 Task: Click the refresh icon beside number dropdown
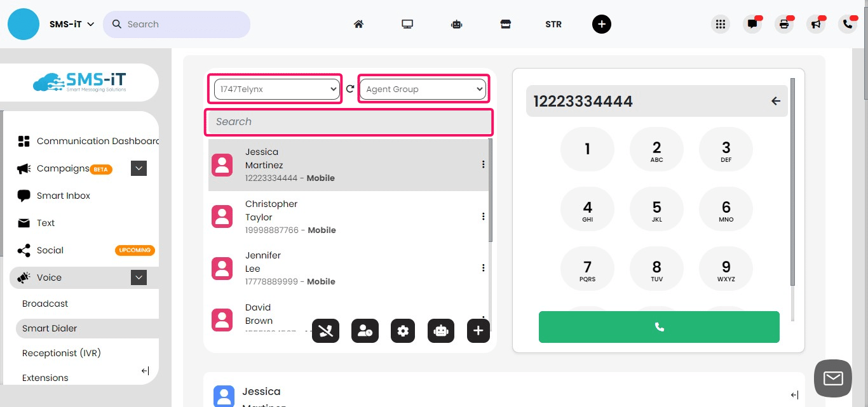350,90
